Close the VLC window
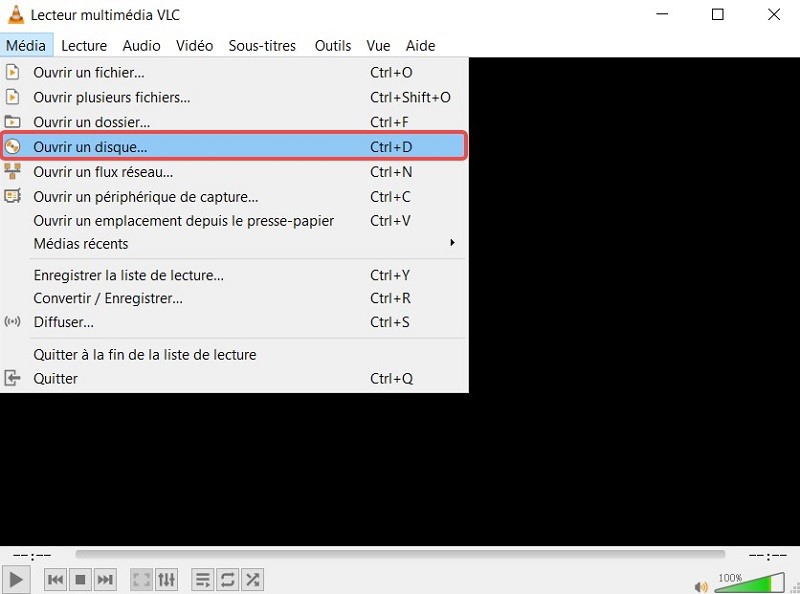Image resolution: width=800 pixels, height=594 pixels. coord(774,14)
